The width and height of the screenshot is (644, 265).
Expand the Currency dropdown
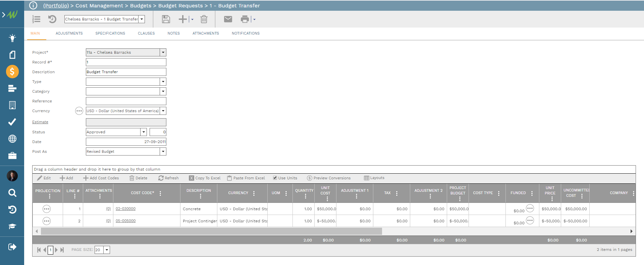tap(163, 111)
